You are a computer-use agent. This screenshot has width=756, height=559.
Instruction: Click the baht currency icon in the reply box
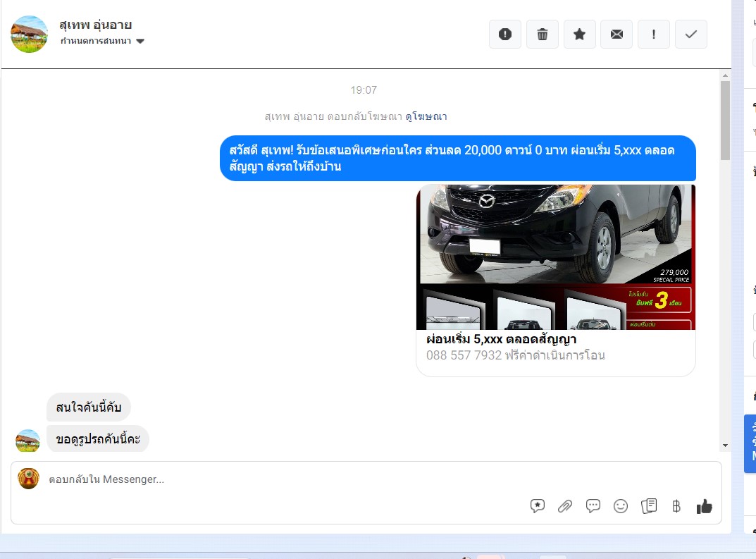(676, 505)
